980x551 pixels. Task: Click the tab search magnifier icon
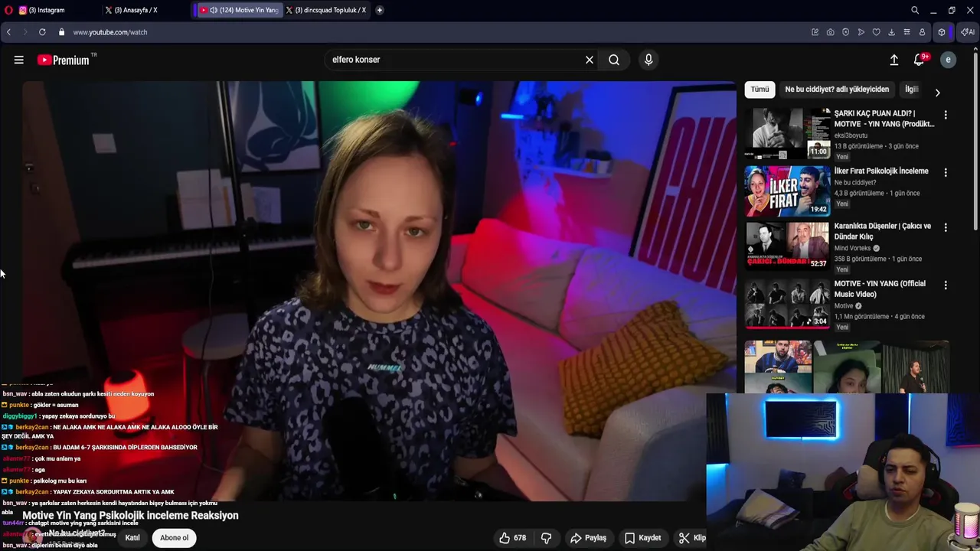click(915, 10)
